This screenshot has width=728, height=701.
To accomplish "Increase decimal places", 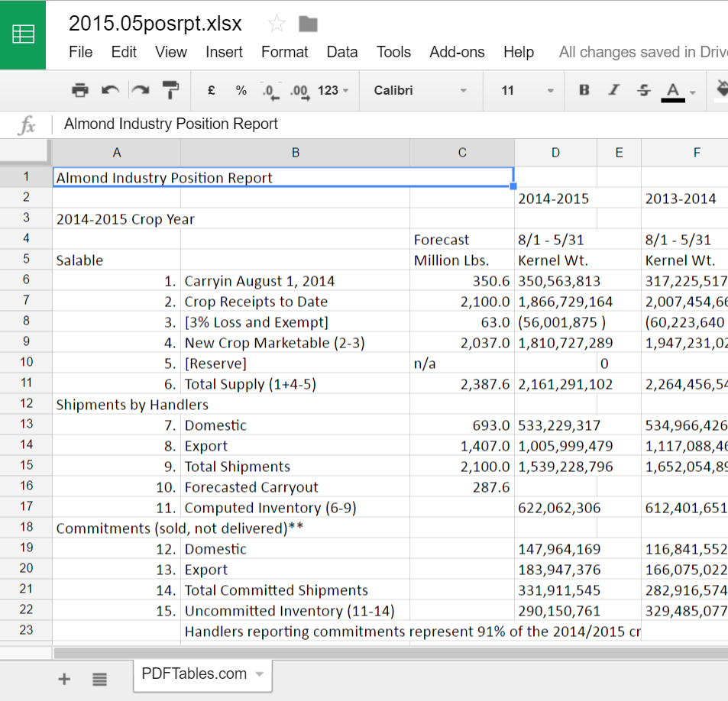I will (x=299, y=89).
